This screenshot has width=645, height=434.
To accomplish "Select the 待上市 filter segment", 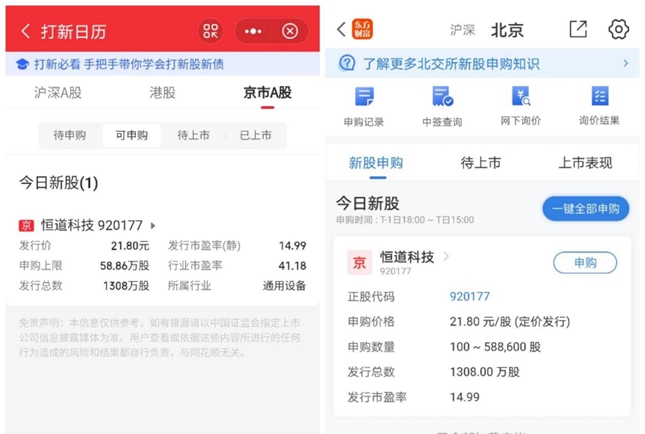I will click(193, 135).
